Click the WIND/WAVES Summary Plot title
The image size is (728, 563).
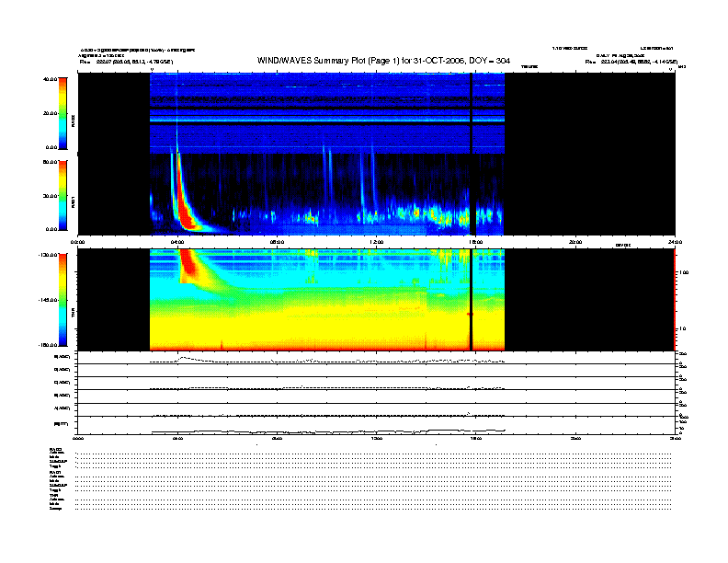click(x=383, y=61)
